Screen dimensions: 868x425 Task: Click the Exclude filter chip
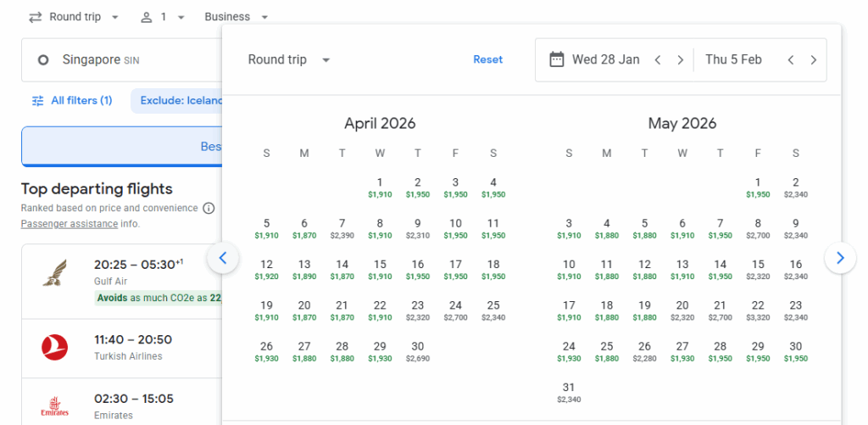[178, 101]
